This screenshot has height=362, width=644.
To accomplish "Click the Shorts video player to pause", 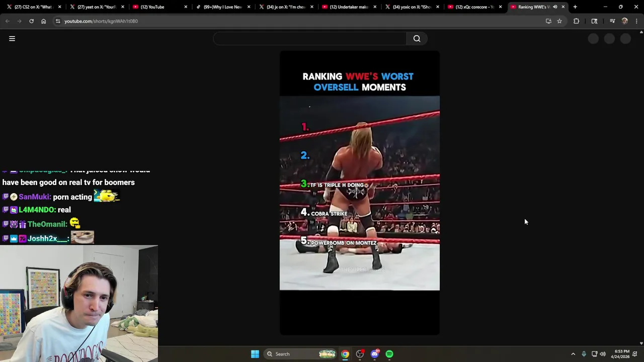I will (359, 193).
